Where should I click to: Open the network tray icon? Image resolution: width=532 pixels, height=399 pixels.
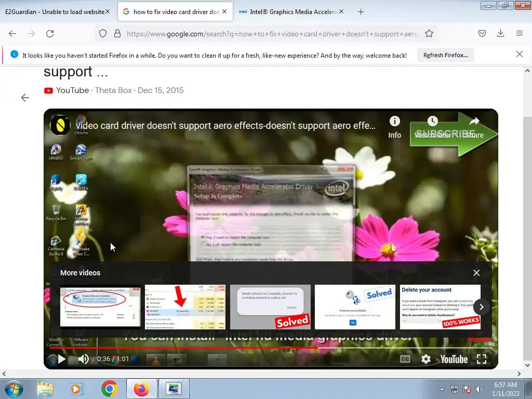point(454,389)
